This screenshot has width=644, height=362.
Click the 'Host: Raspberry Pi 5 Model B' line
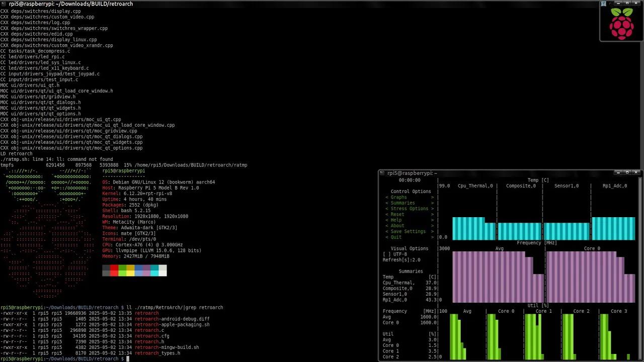click(150, 188)
